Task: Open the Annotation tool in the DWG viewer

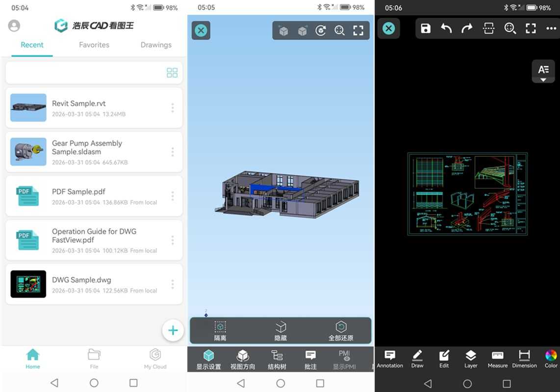Action: coord(390,359)
